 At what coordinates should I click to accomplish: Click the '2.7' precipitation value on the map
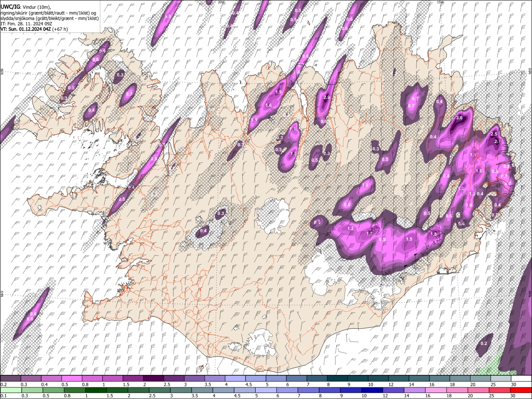(498, 142)
